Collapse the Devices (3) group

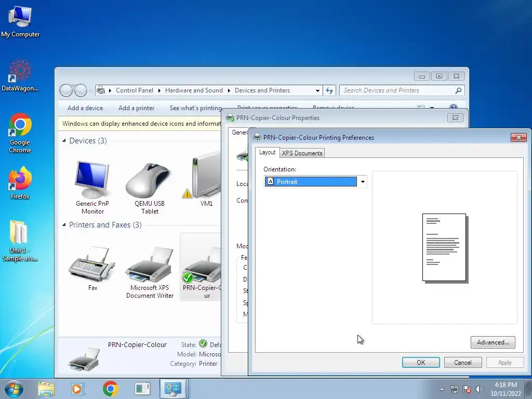64,140
